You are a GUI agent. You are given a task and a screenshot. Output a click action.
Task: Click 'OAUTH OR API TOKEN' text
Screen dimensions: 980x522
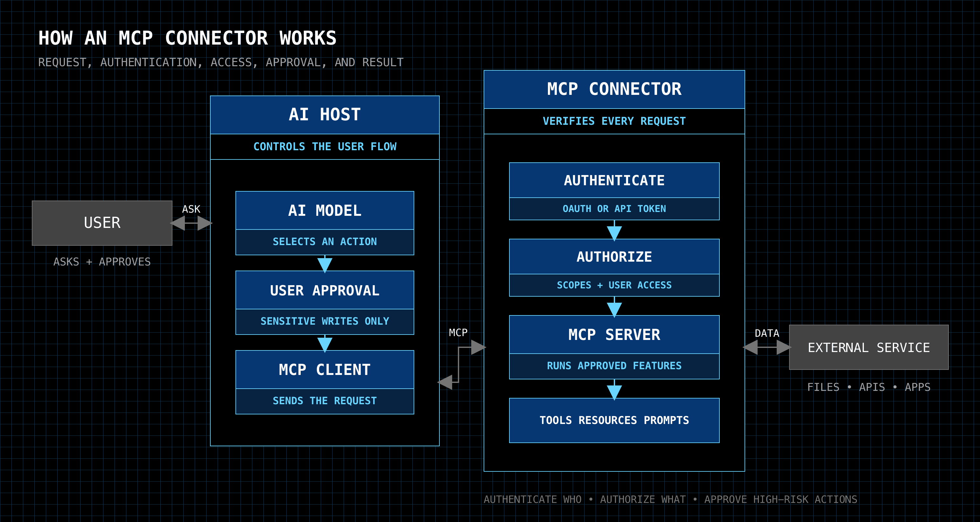pos(614,208)
